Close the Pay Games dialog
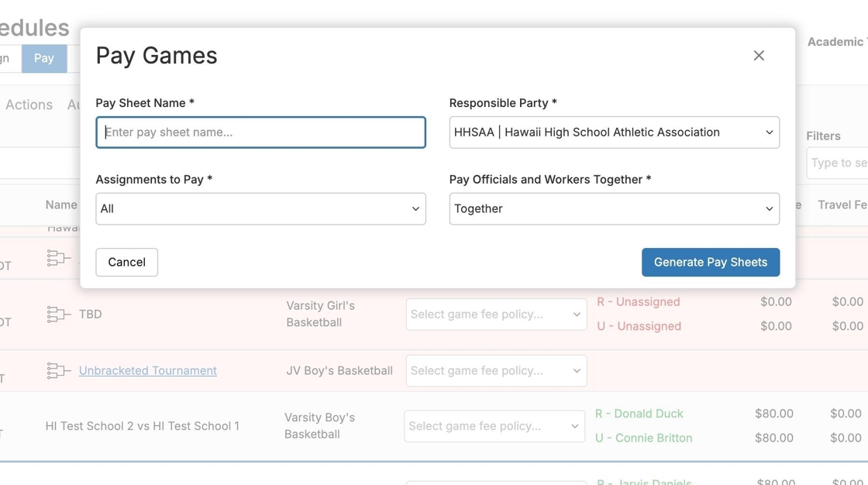 759,56
